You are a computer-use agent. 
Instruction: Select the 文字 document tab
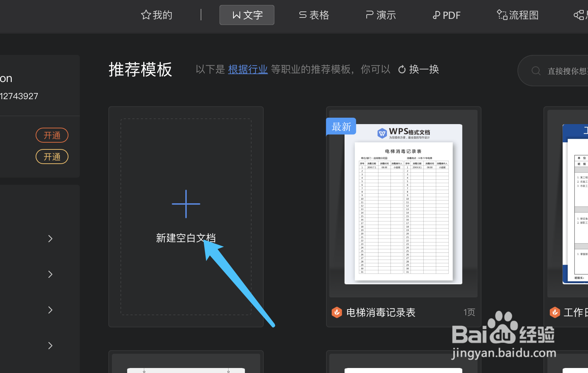pos(247,15)
